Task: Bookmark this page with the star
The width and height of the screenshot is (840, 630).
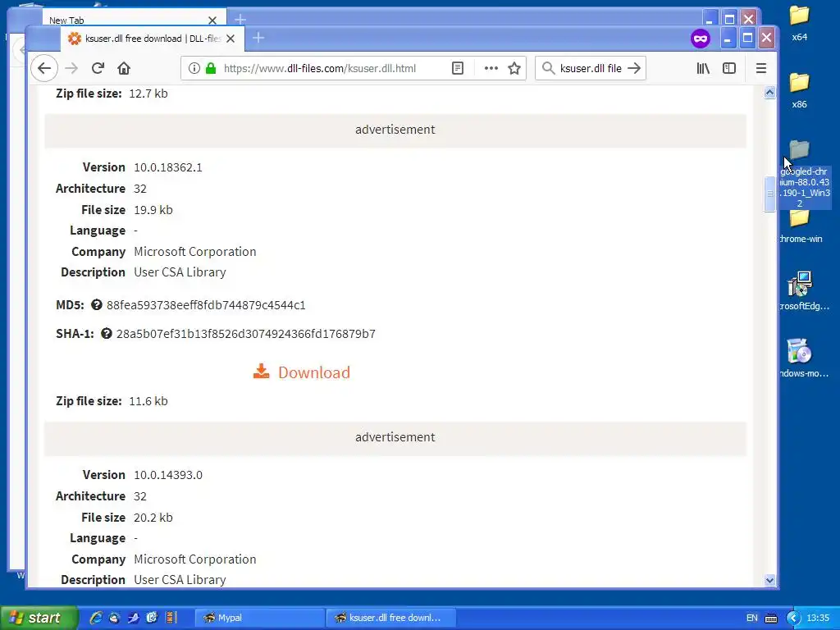Action: pos(514,68)
